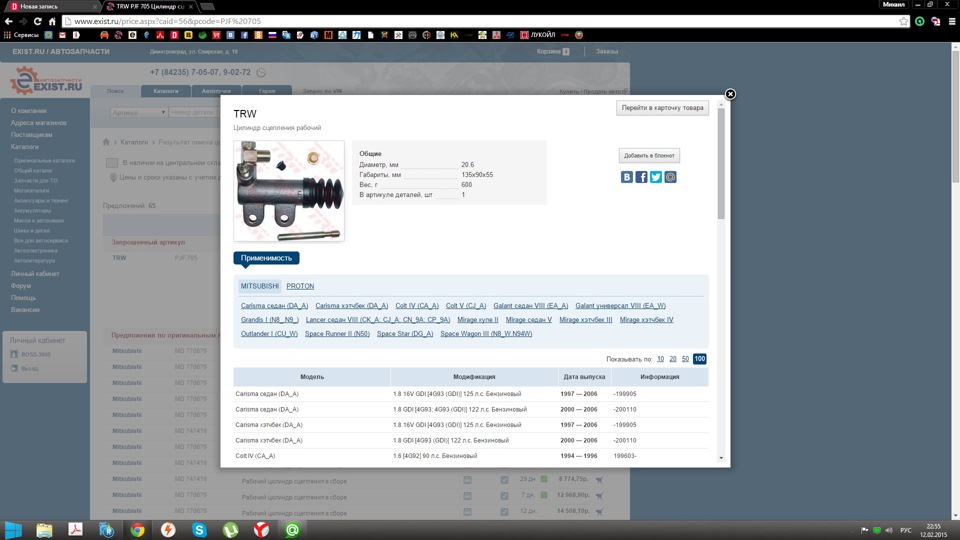
Task: Open the Каталоги site tab
Action: (x=165, y=91)
